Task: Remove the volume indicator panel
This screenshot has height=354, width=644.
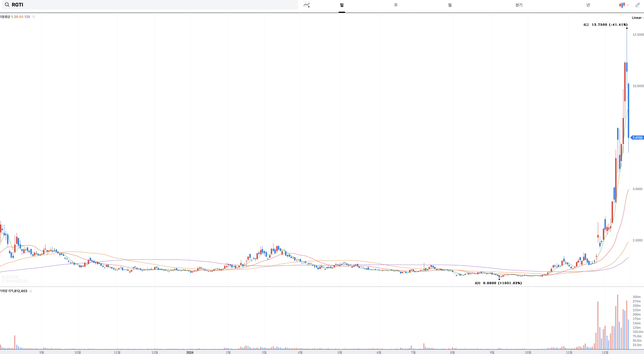Action: pos(31,291)
